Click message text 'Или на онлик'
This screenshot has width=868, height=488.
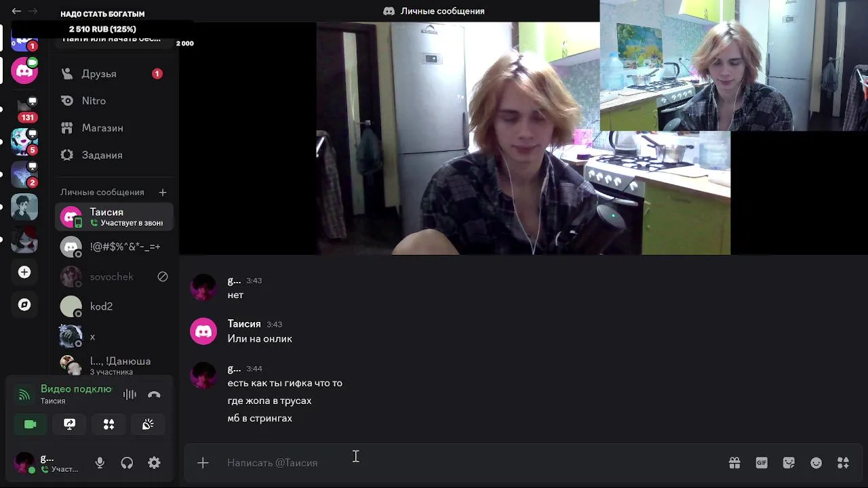pos(260,339)
